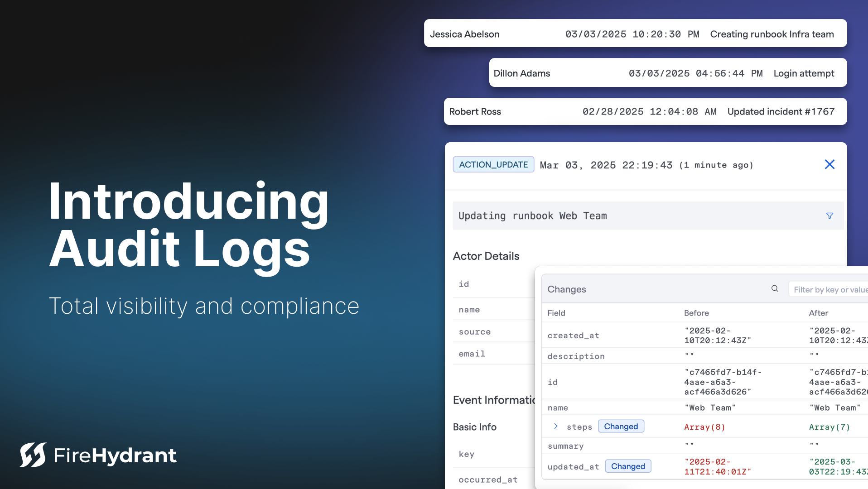Image resolution: width=868 pixels, height=489 pixels.
Task: Click the Before created_at value
Action: point(718,336)
